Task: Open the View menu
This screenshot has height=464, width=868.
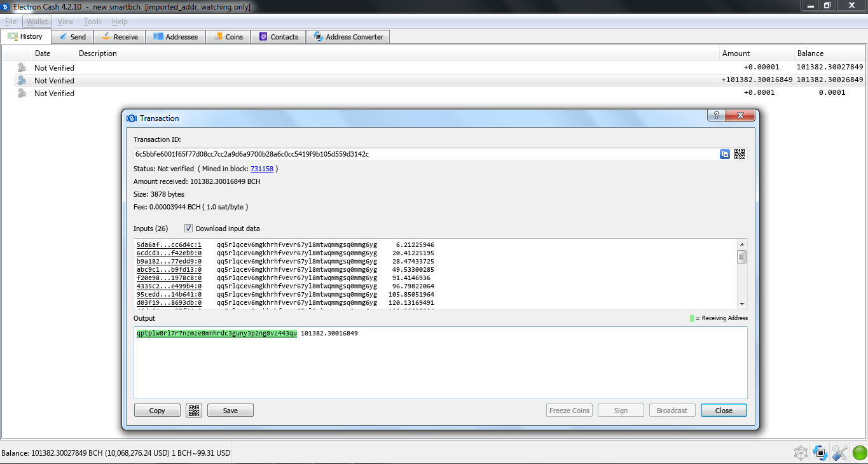Action: (65, 22)
